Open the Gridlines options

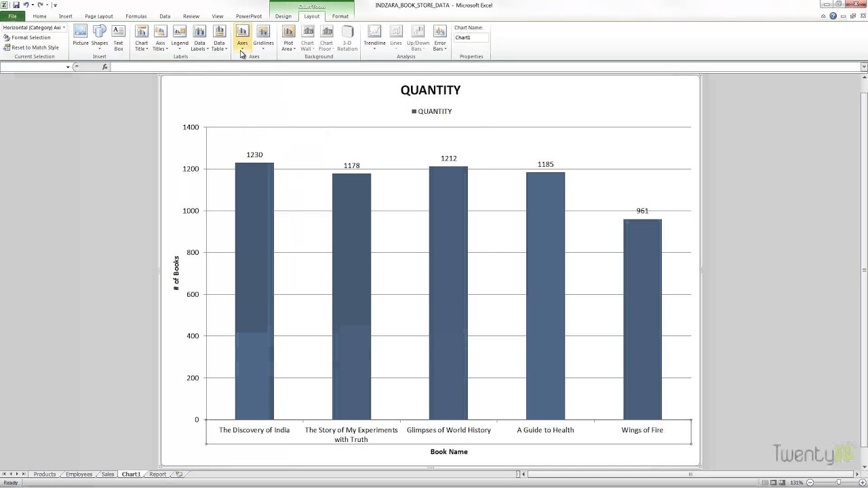[263, 38]
